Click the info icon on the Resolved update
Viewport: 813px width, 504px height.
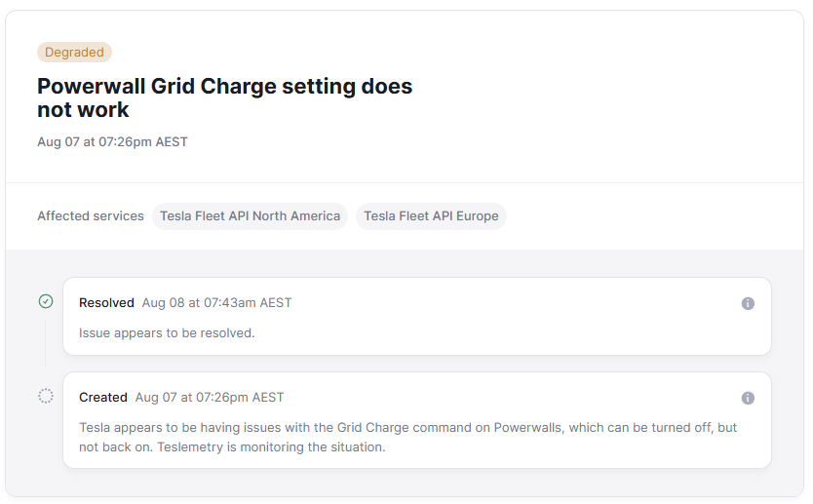click(748, 303)
